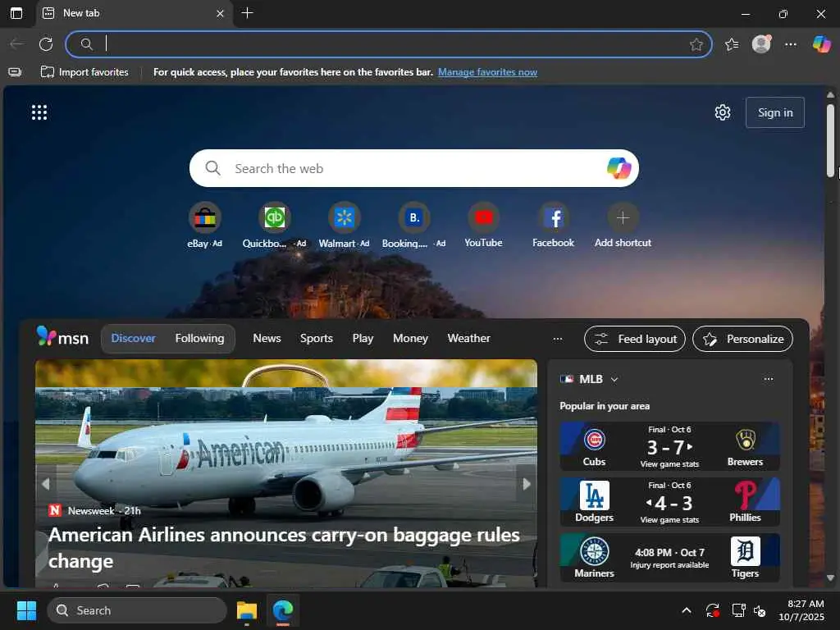840x630 pixels.
Task: Open the Walmart shortcut
Action: click(344, 226)
